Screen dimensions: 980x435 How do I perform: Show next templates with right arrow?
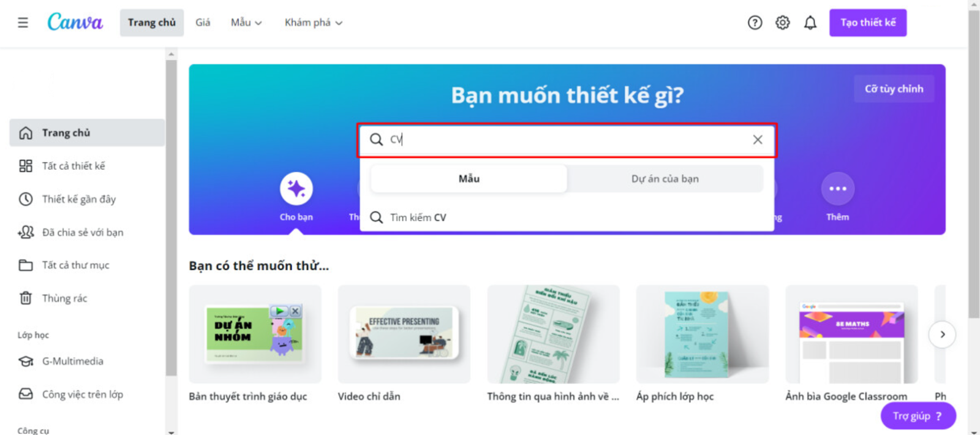(942, 335)
